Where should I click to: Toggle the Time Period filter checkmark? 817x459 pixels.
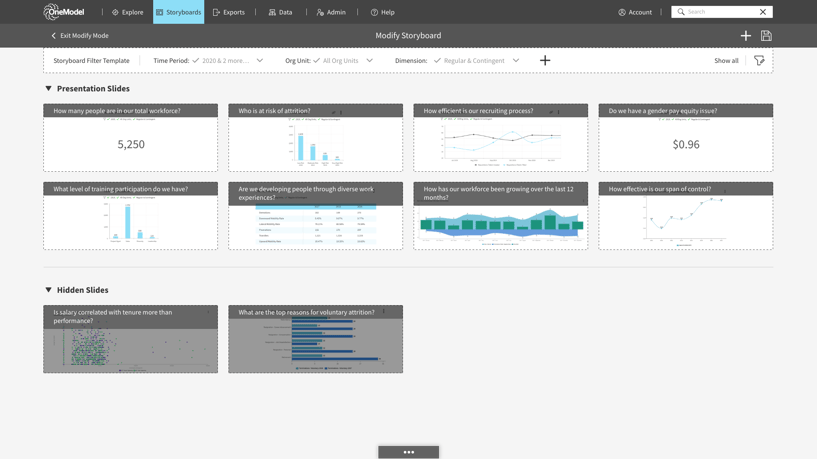click(196, 60)
